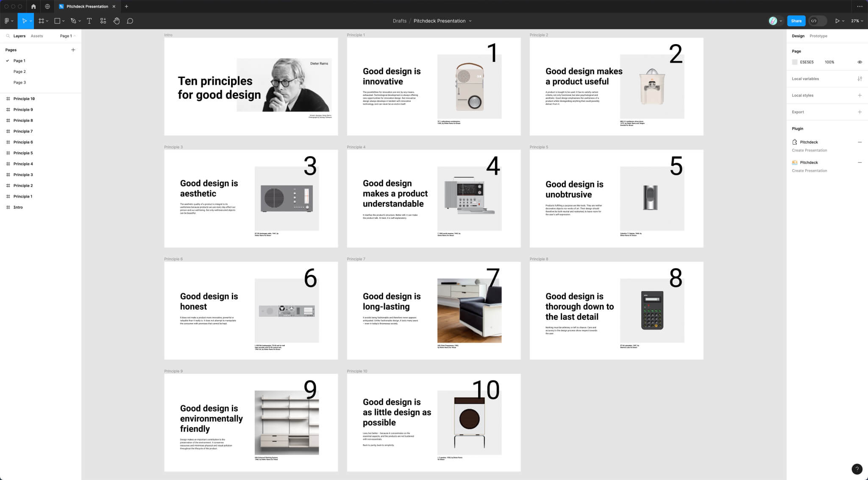Show/hide the Assets panel
This screenshot has width=868, height=480.
coord(36,36)
